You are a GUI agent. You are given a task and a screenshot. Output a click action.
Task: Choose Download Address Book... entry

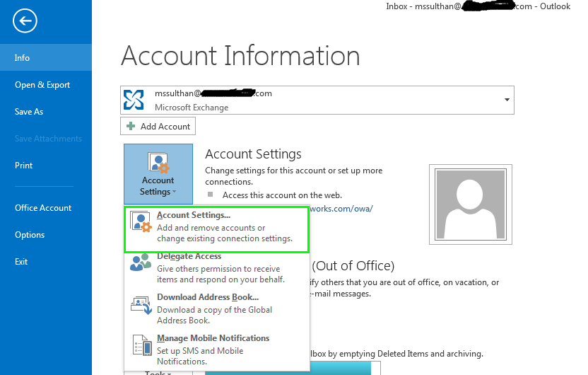[216, 308]
